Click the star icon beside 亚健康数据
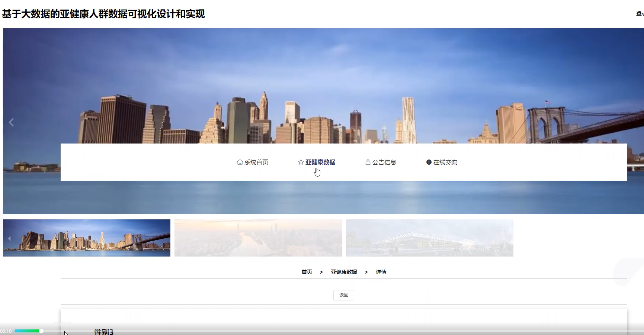 click(x=301, y=162)
